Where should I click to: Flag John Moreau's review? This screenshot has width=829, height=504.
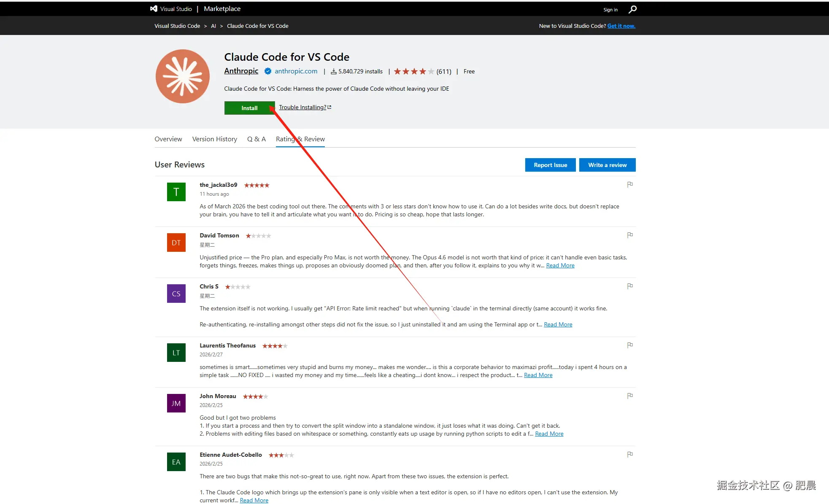click(630, 396)
